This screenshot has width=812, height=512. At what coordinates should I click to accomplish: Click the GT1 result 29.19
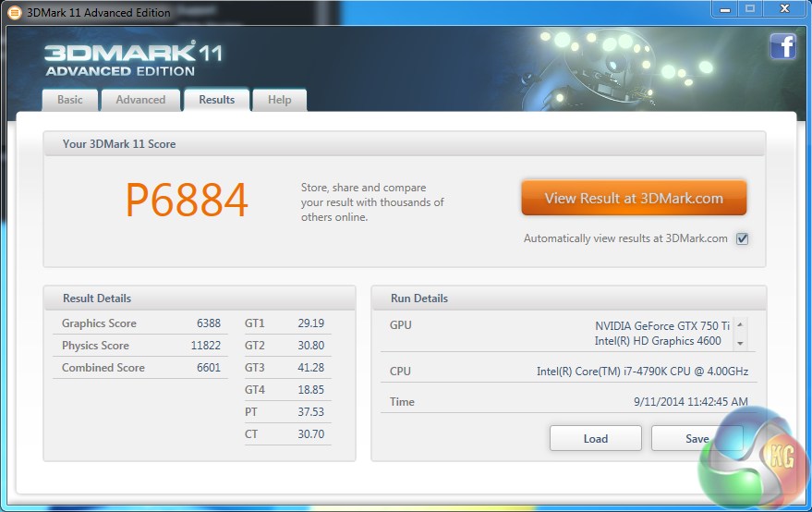tap(310, 323)
